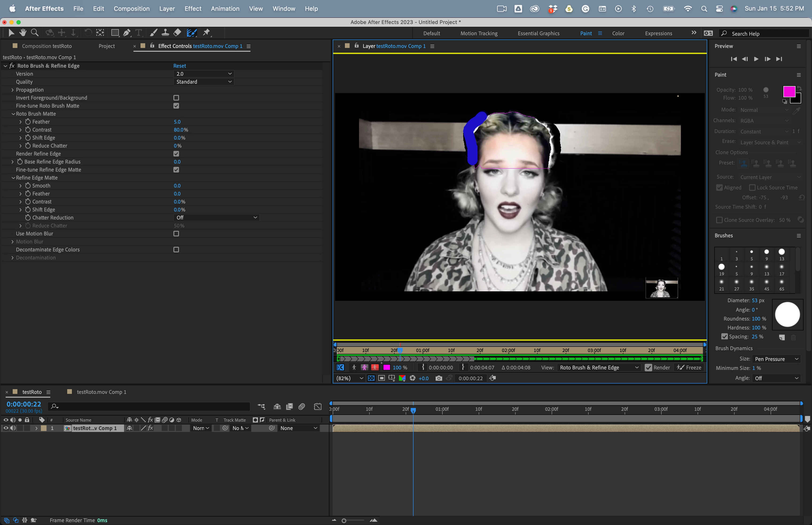Select the Hand tool in toolbar
The height and width of the screenshot is (525, 812).
click(x=23, y=33)
